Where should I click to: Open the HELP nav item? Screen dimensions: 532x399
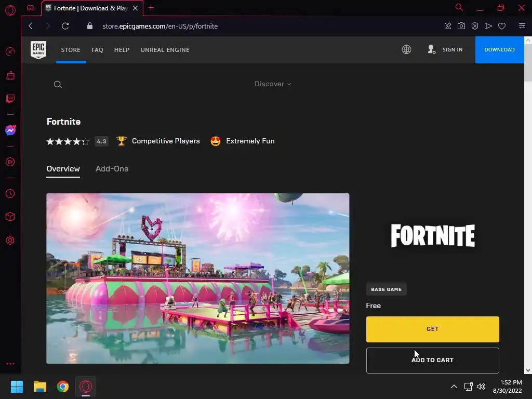122,50
